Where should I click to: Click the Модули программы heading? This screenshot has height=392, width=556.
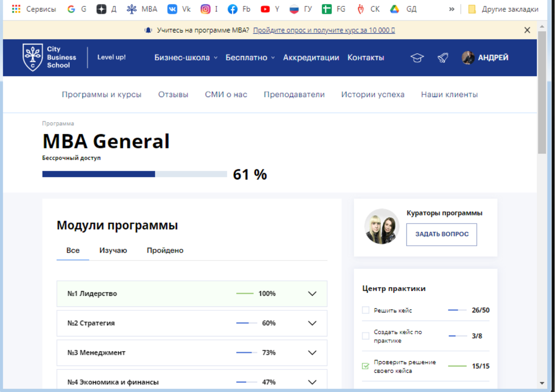click(117, 225)
